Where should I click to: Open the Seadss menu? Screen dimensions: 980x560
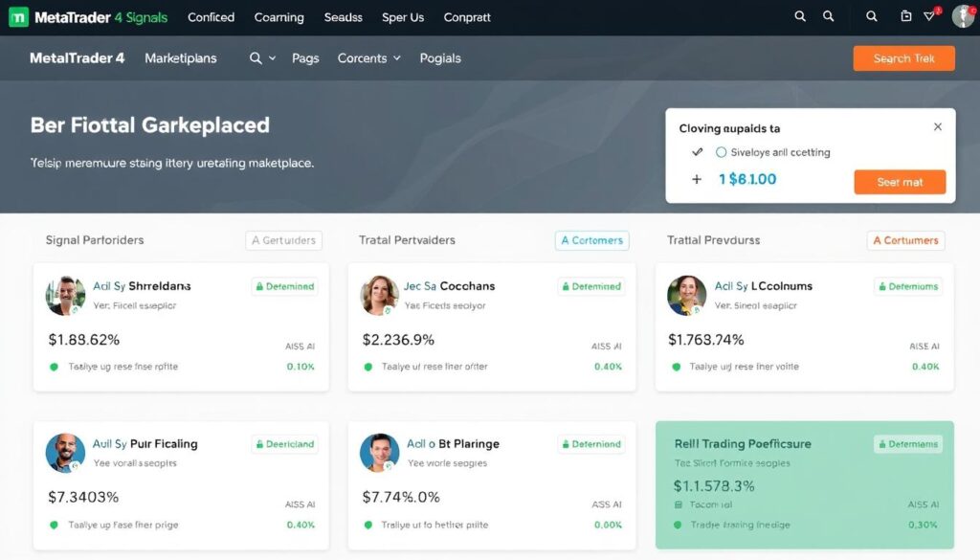(x=344, y=17)
